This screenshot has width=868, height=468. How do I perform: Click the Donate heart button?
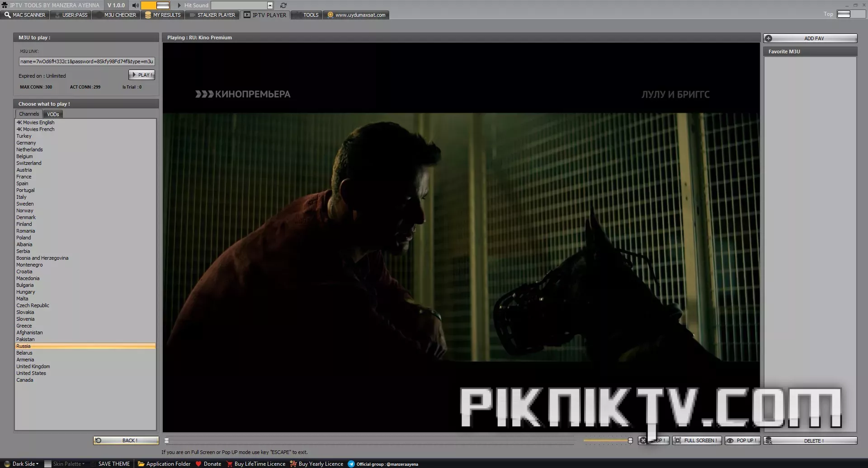tap(208, 464)
